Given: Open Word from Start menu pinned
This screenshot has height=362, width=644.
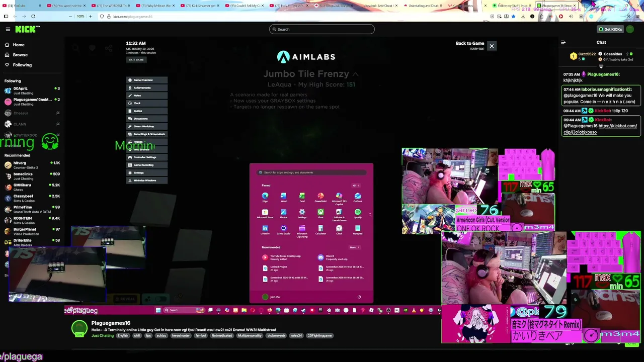Looking at the screenshot, I should click(x=283, y=197).
